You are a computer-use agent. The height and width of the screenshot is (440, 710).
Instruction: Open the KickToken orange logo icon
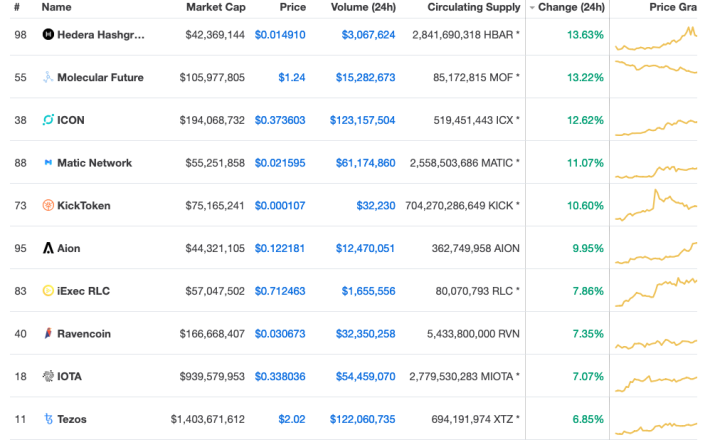[48, 206]
